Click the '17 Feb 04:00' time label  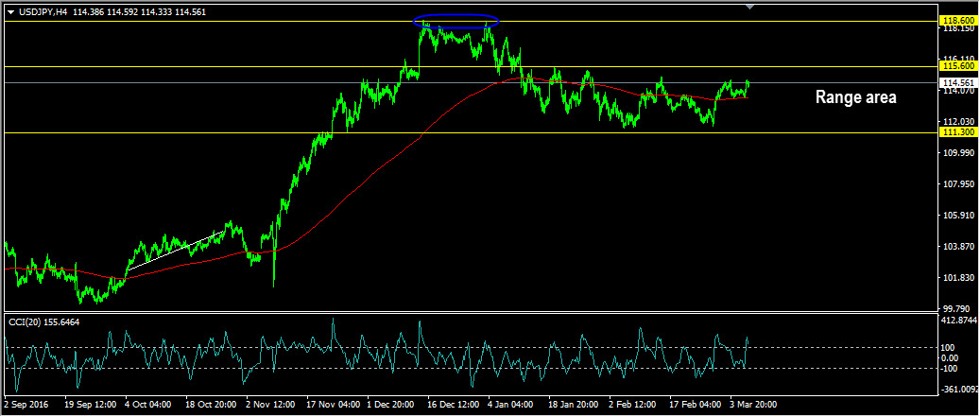696,405
